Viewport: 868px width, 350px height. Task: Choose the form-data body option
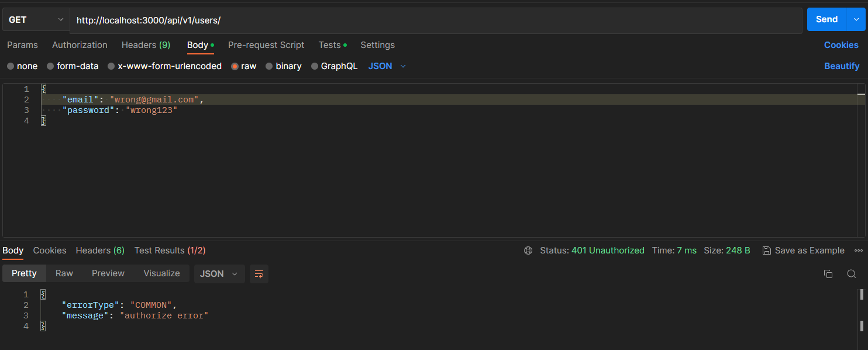pos(73,66)
